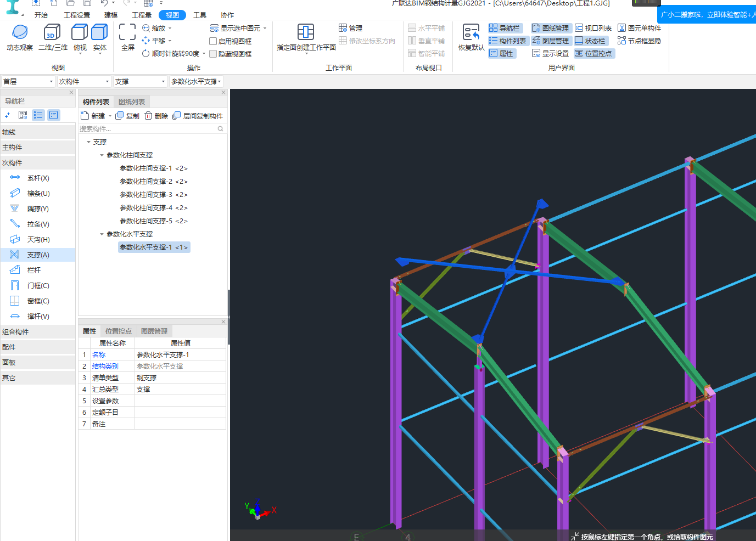Click the 广小二搬家啦 notification banner
The image size is (756, 541).
point(707,15)
